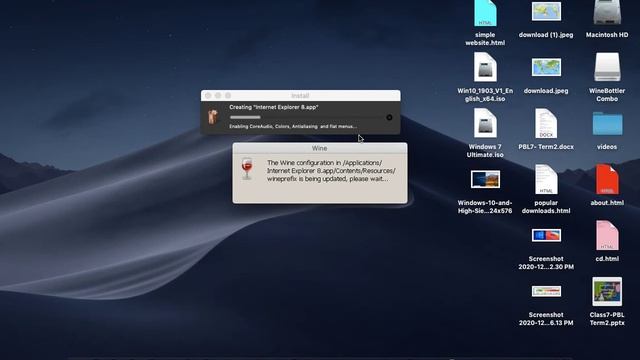Click the Wine dialog title bar

tap(320, 148)
